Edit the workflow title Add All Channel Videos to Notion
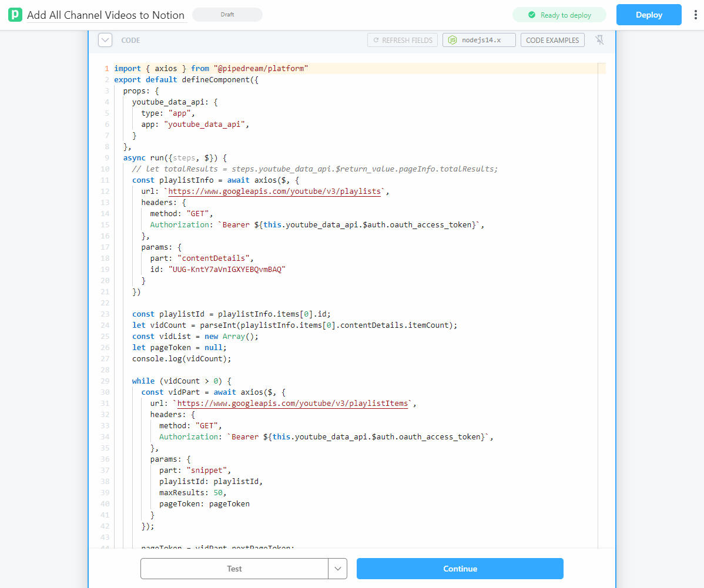This screenshot has height=588, width=704. click(x=106, y=15)
